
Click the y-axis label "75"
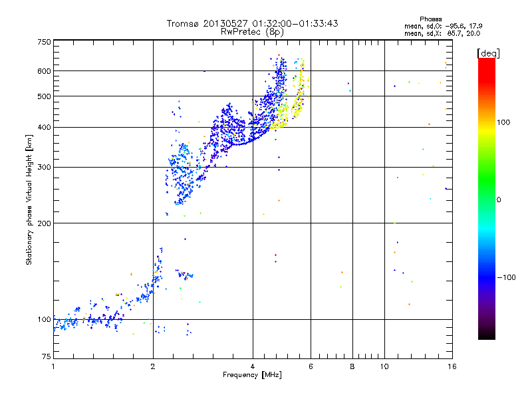pos(47,356)
